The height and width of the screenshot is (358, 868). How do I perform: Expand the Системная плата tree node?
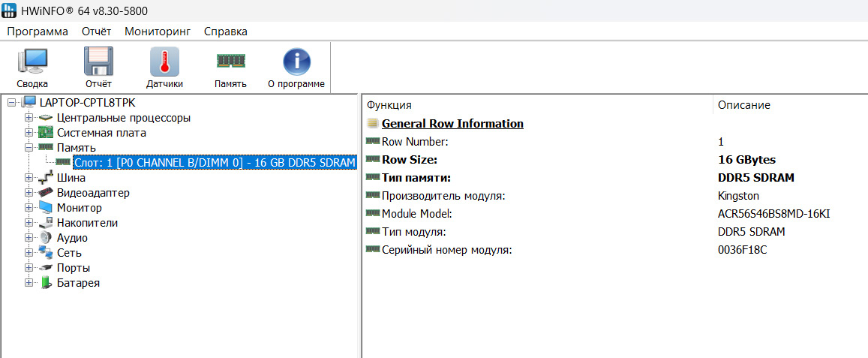click(x=29, y=133)
